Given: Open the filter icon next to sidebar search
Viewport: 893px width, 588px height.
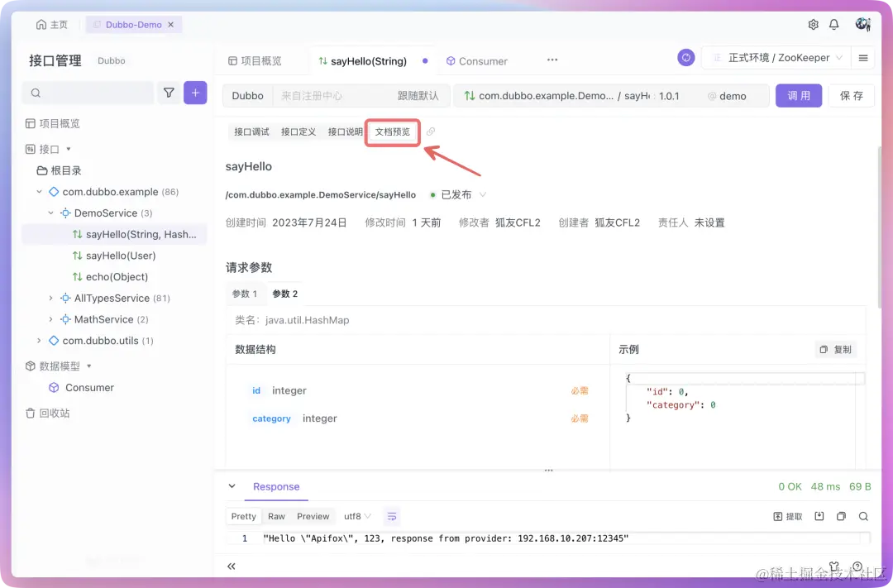Looking at the screenshot, I should click(169, 93).
